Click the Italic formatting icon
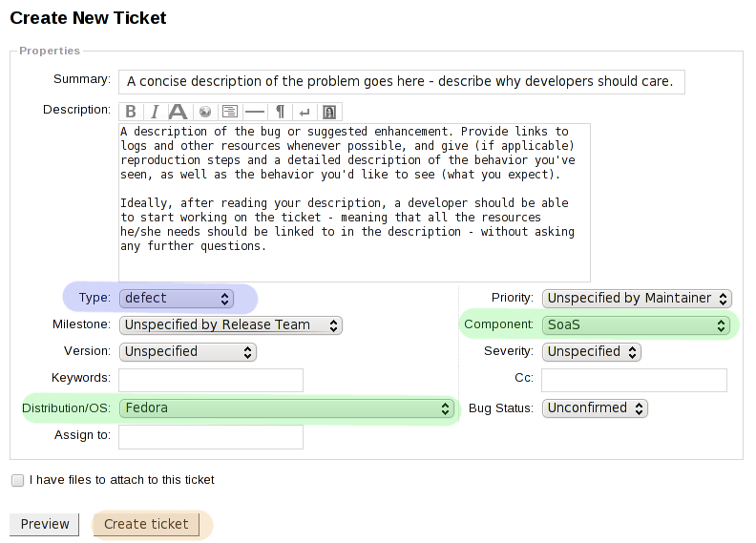Screen dimensions: 756x543 point(154,111)
